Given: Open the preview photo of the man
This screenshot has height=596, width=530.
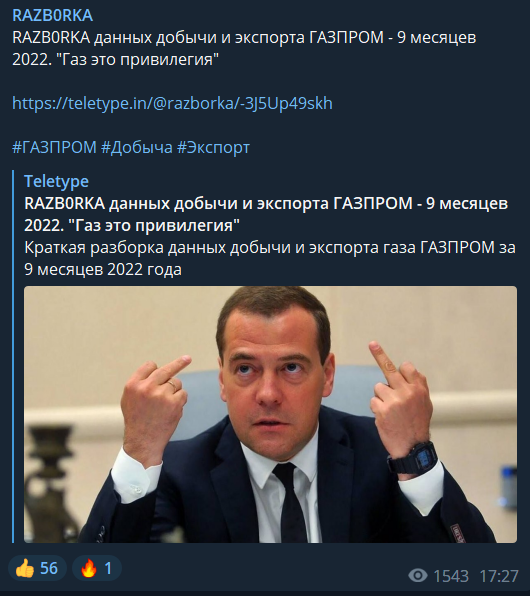Looking at the screenshot, I should (x=270, y=414).
